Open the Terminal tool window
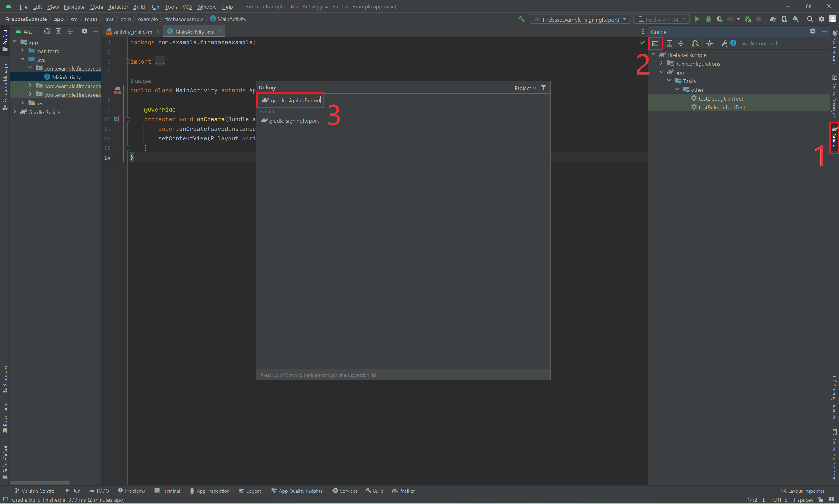Image resolution: width=839 pixels, height=504 pixels. click(x=167, y=491)
